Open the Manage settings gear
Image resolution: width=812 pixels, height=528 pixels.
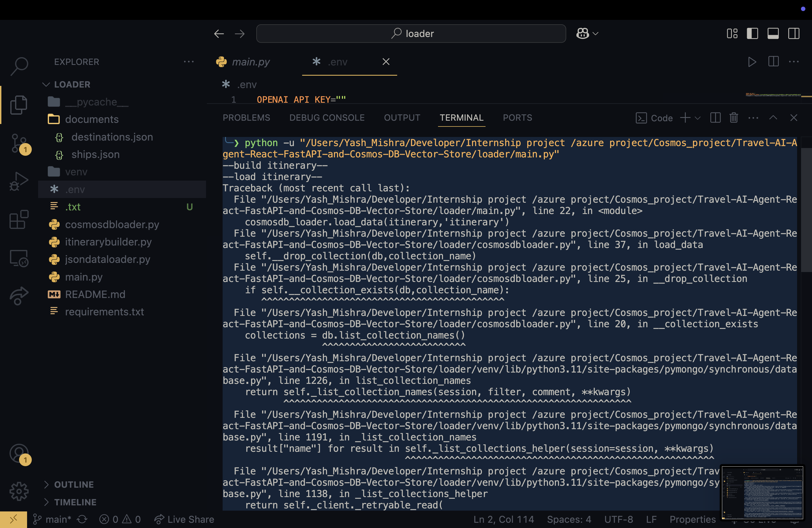[19, 491]
